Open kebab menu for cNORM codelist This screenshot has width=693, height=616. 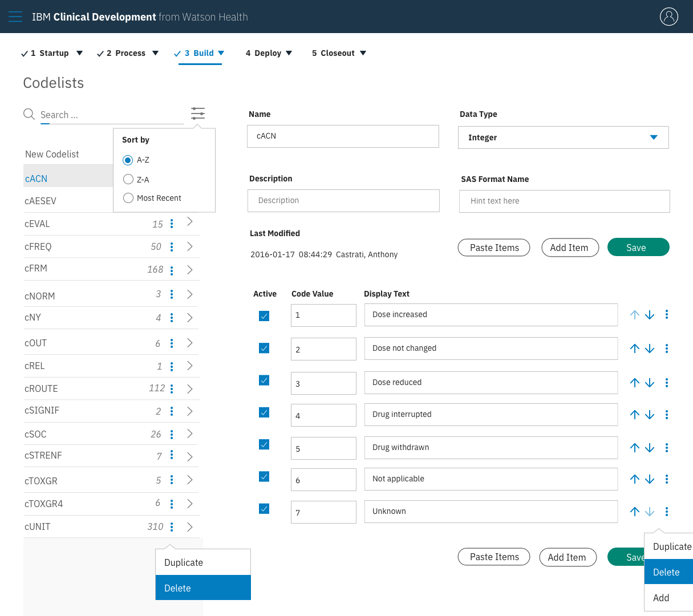[172, 294]
